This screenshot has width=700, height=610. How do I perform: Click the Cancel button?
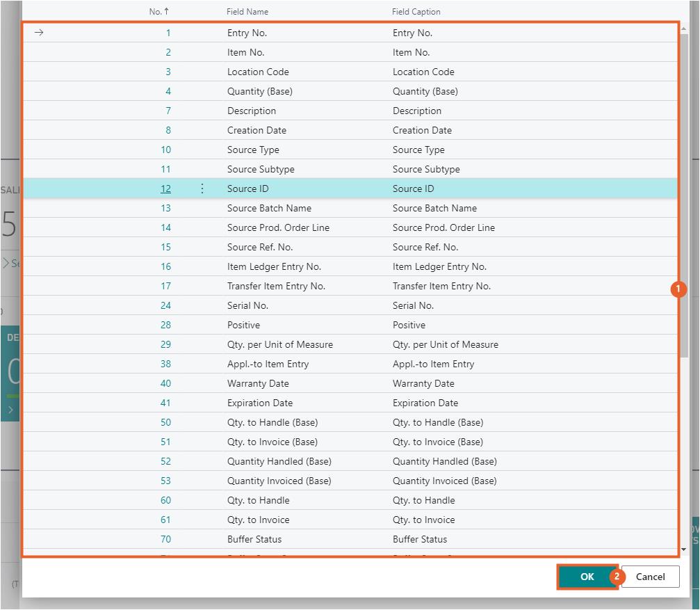coord(650,577)
